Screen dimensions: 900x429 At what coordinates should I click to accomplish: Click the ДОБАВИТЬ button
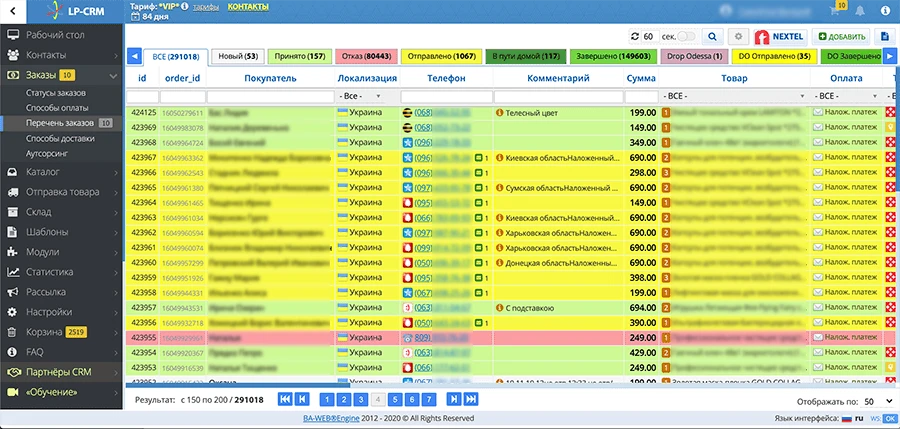coord(841,37)
